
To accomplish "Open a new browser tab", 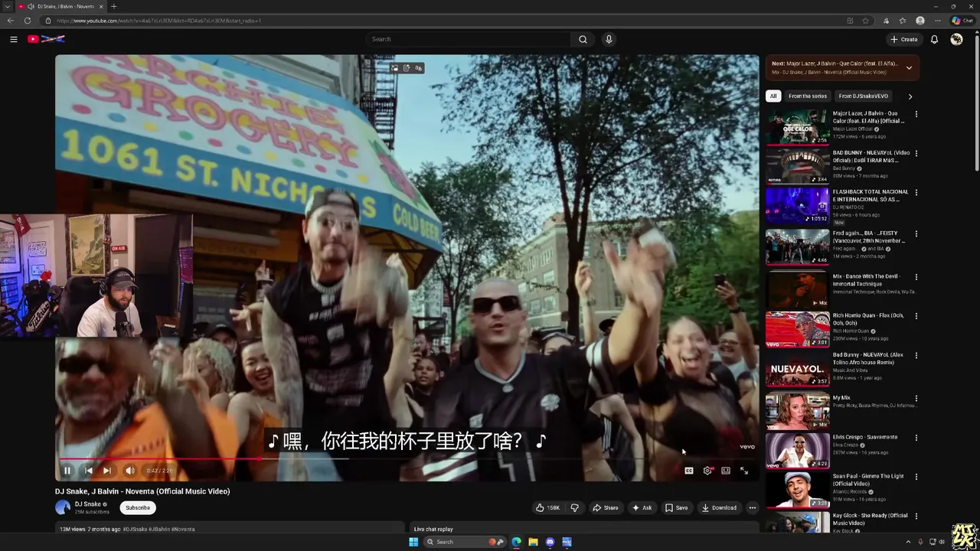I will click(x=113, y=6).
